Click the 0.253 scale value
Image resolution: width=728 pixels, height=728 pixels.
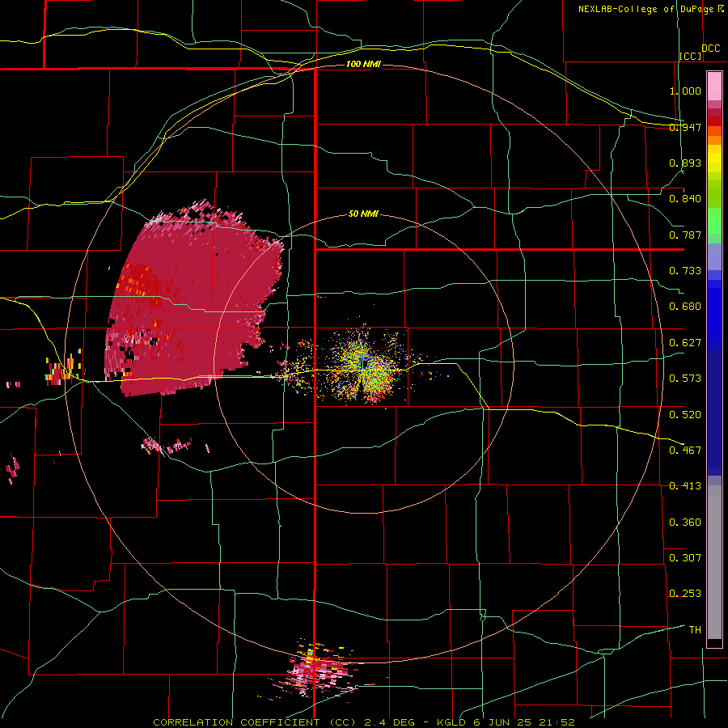pyautogui.click(x=685, y=594)
